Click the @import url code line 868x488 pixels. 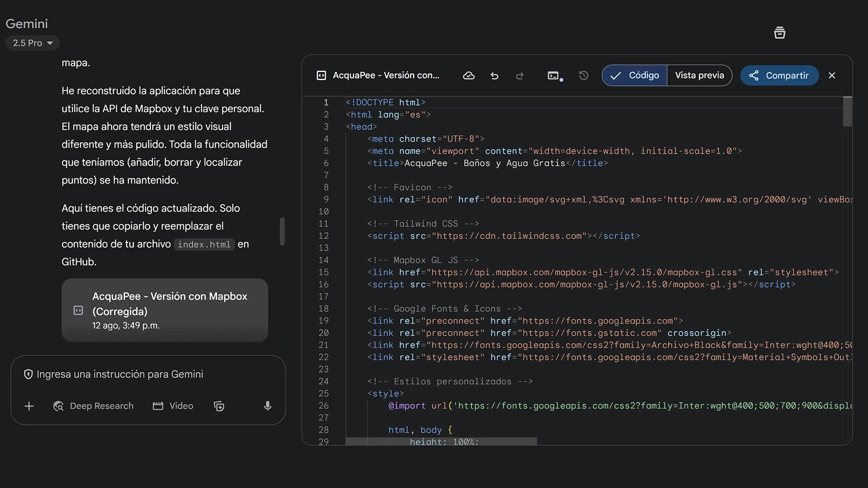tap(620, 406)
